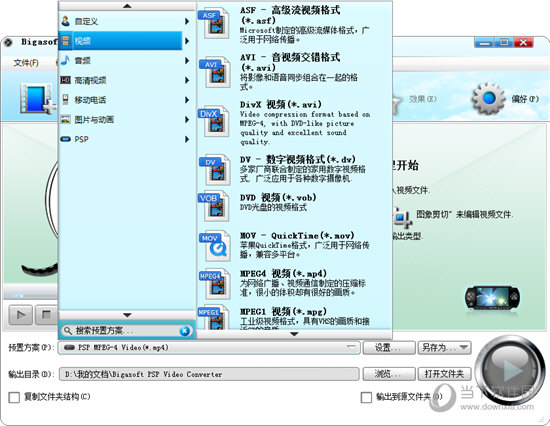Click the play button in preview controls
The height and width of the screenshot is (426, 550).
21,314
